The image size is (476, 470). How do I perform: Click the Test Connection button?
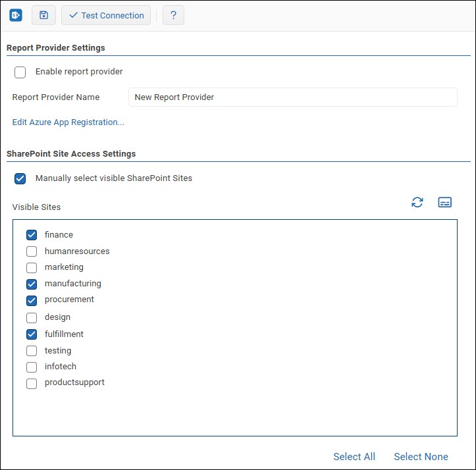(x=106, y=15)
